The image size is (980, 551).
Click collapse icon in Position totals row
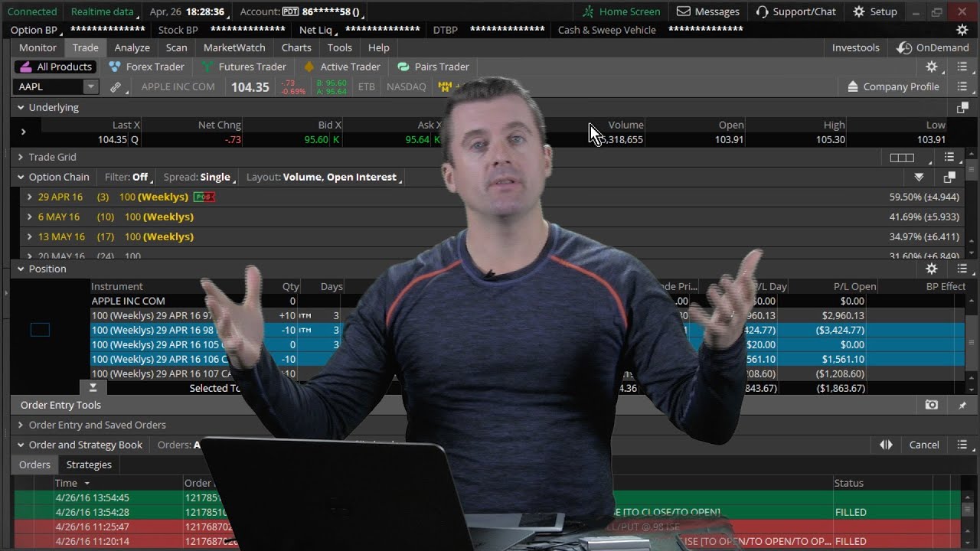point(93,388)
